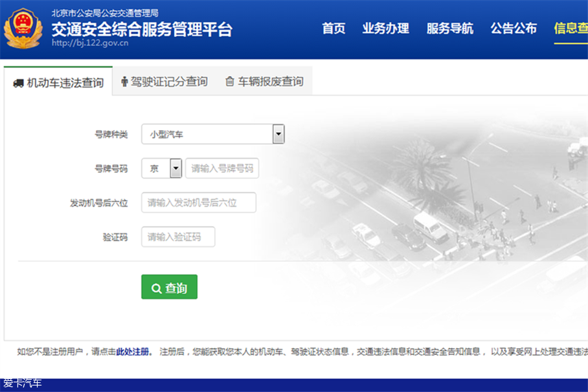Open the 业务办理 navigation item
588x392 pixels.
point(385,29)
